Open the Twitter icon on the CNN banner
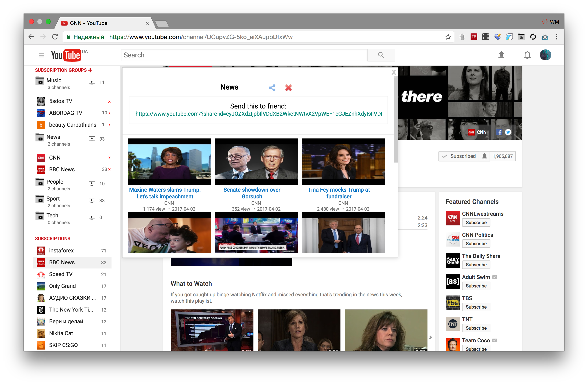This screenshot has height=385, width=588. [508, 132]
